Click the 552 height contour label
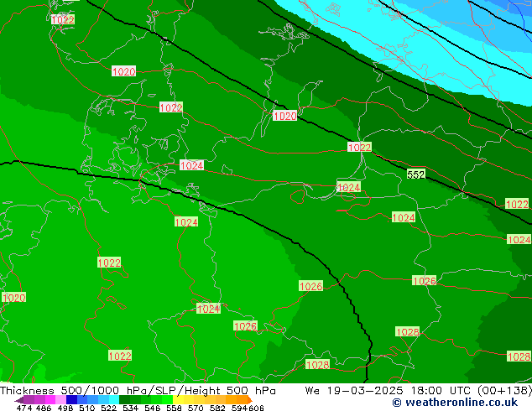532x411 pixels. 416,174
